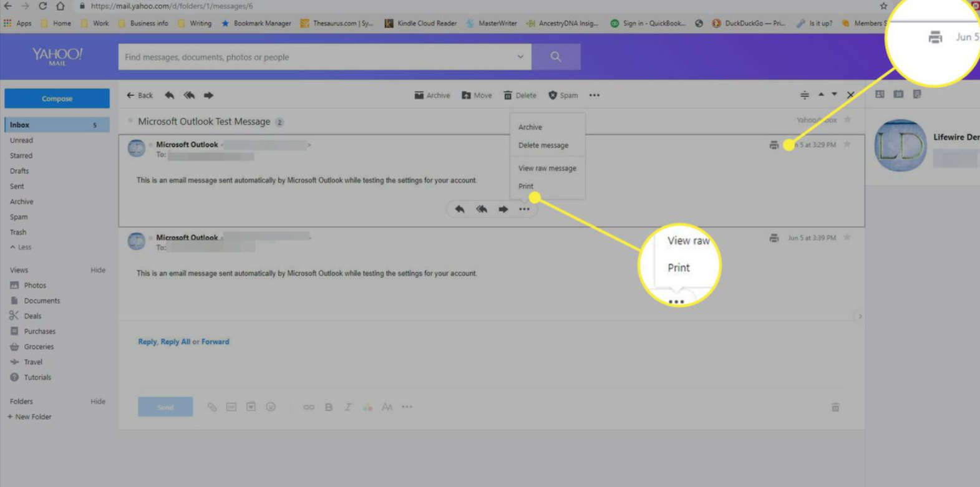The image size is (980, 487).
Task: Go to the previous message with the up arrow
Action: 821,94
